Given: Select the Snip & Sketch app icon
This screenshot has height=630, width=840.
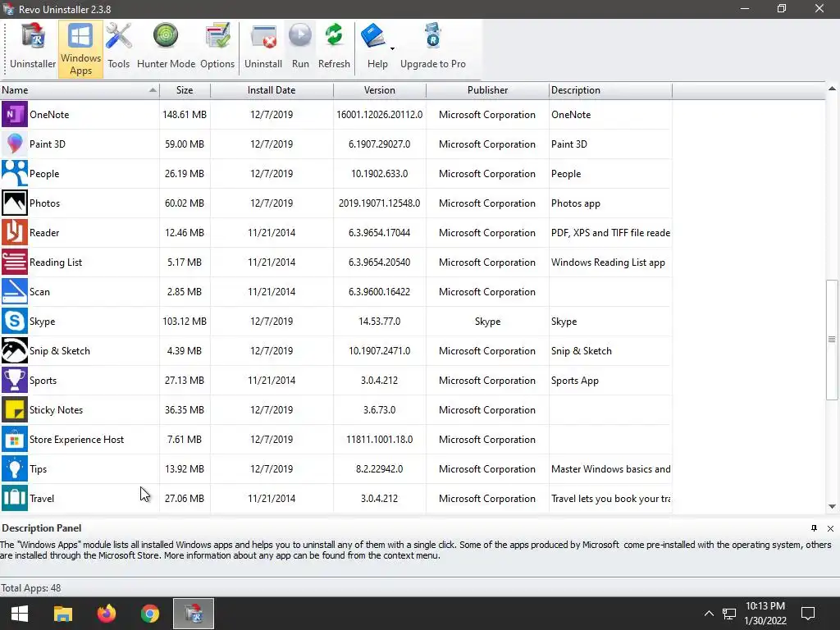Looking at the screenshot, I should pos(15,350).
